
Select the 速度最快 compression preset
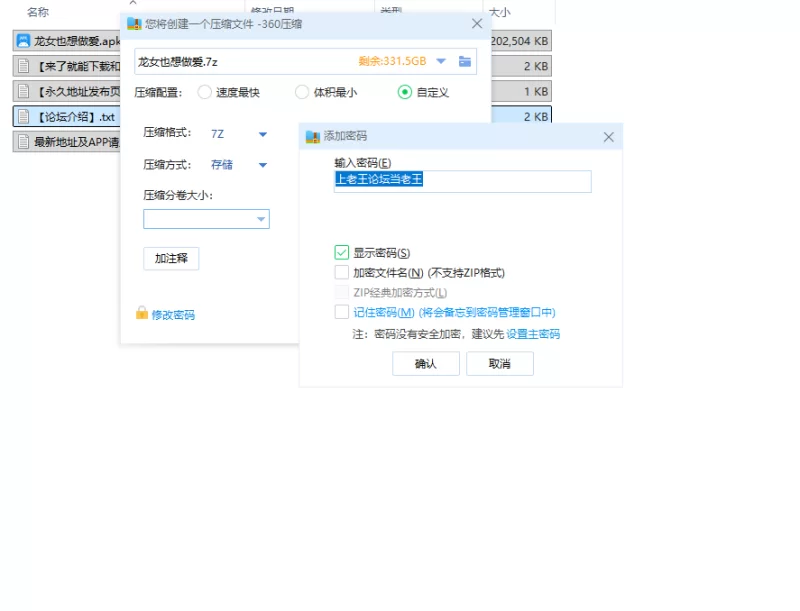coord(205,92)
